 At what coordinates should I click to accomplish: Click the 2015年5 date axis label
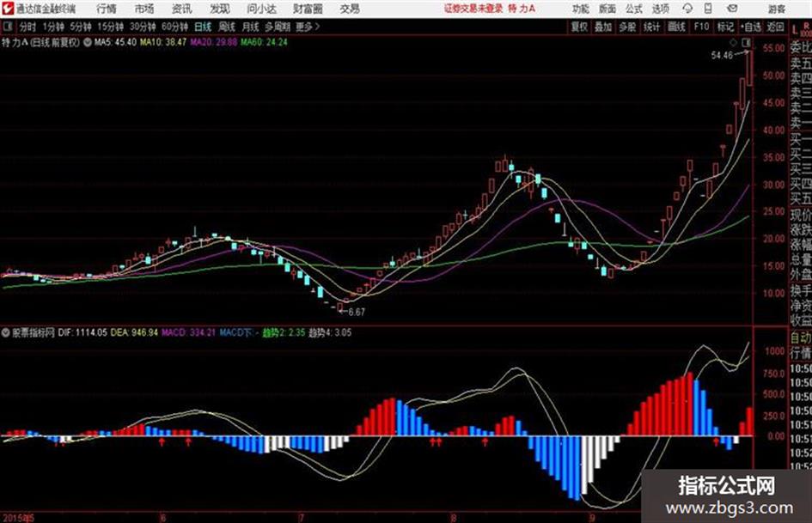17,518
